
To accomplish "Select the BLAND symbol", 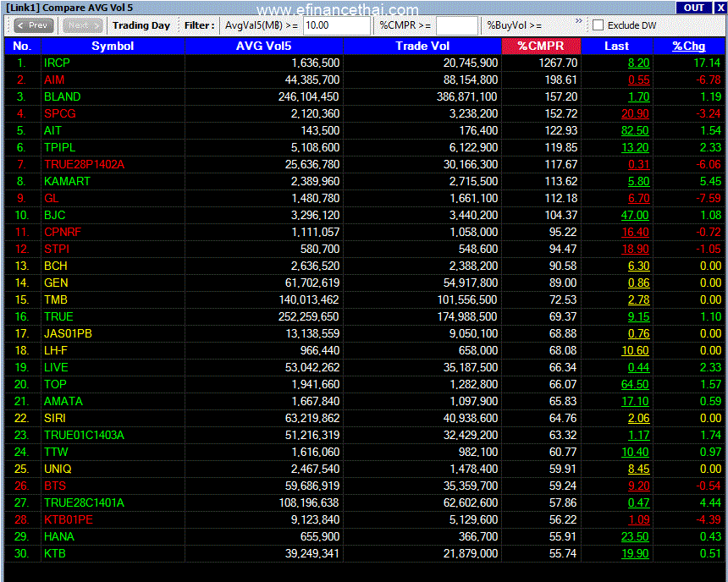I will coord(62,96).
